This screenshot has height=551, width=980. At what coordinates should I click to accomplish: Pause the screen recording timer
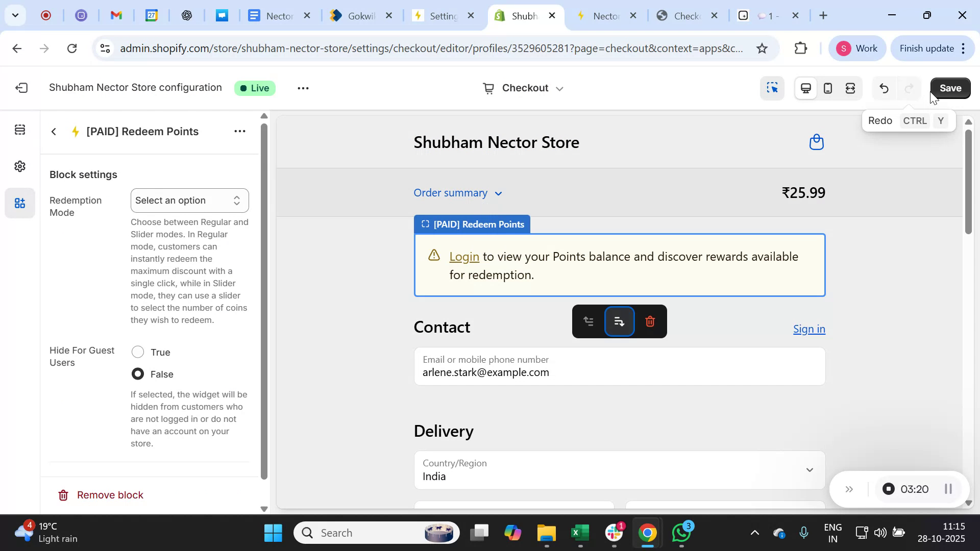click(x=949, y=489)
